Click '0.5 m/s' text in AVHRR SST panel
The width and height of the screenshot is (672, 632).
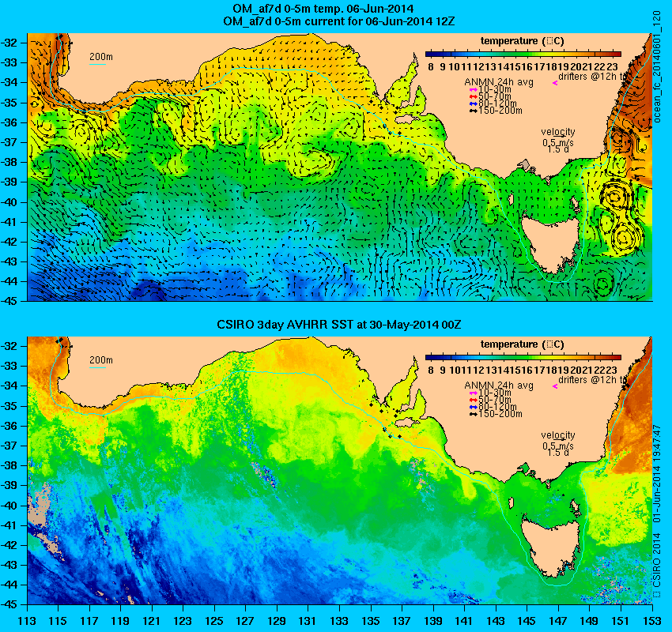click(x=558, y=446)
